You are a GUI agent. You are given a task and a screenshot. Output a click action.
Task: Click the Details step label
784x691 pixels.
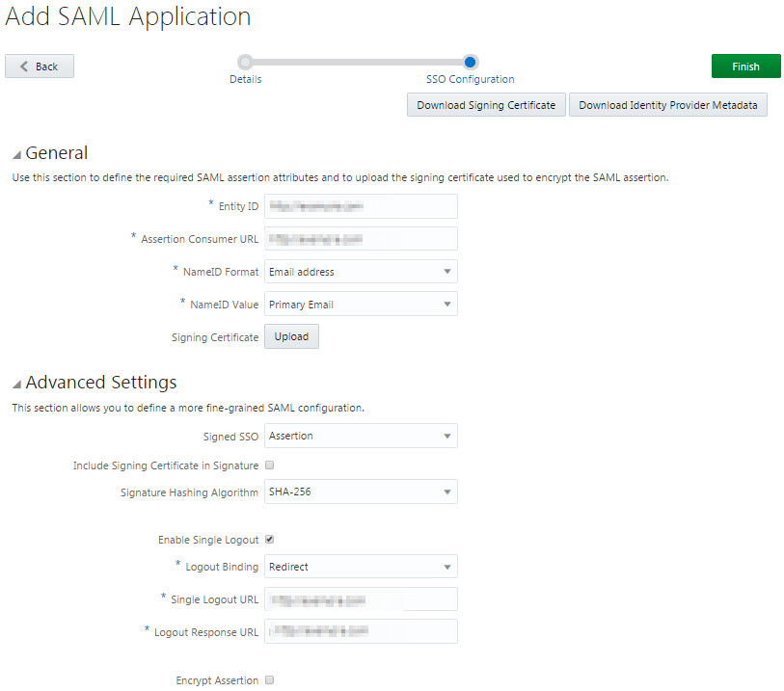click(245, 79)
